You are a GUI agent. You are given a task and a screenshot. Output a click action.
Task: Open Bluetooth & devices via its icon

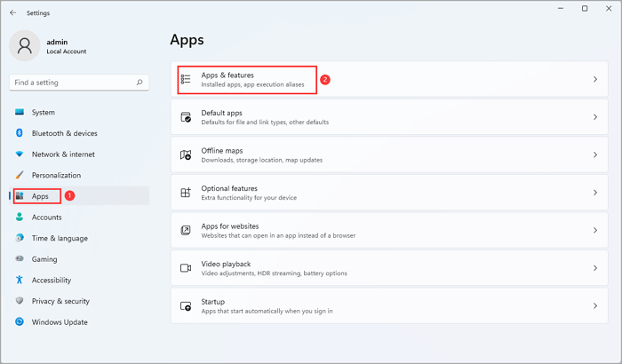[20, 133]
